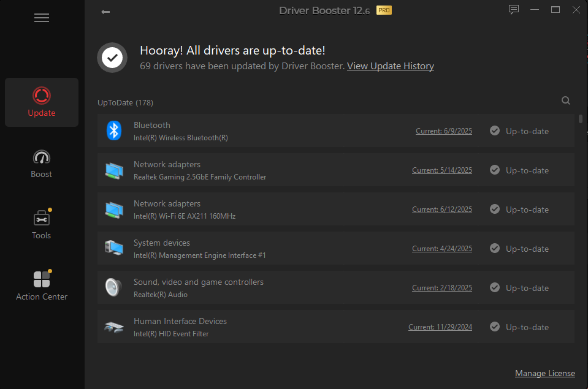The height and width of the screenshot is (389, 588).
Task: Click the Realtek Gaming 2.5GbE network icon
Action: [x=114, y=170]
